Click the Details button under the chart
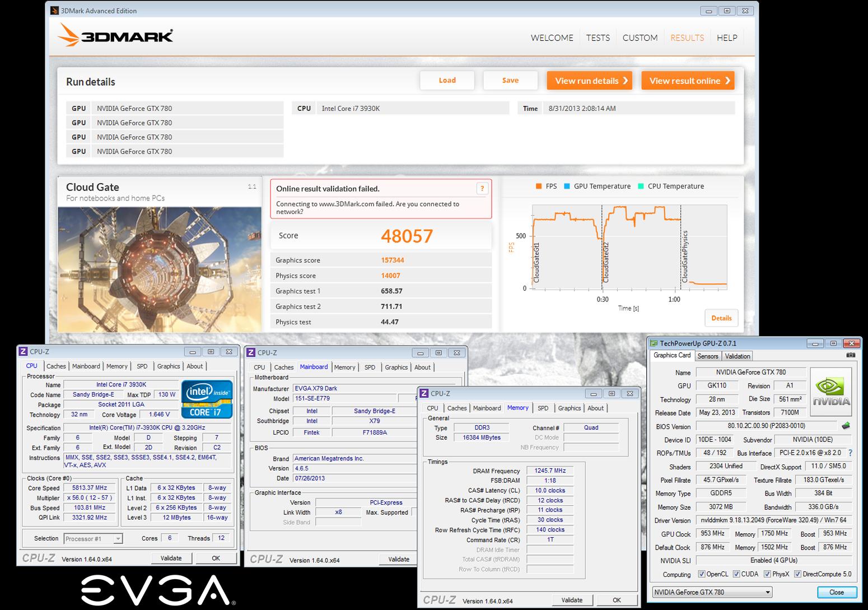The width and height of the screenshot is (868, 610). tap(721, 318)
